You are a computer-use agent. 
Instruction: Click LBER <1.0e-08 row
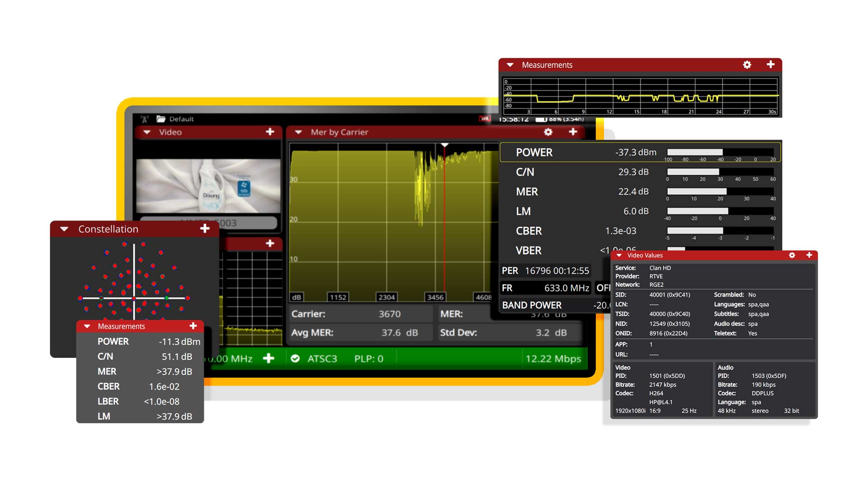(140, 401)
